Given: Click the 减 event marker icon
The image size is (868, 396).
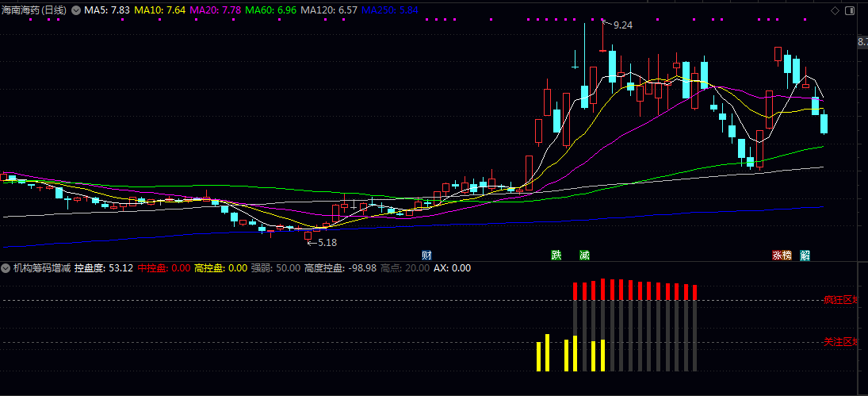Looking at the screenshot, I should [x=584, y=255].
